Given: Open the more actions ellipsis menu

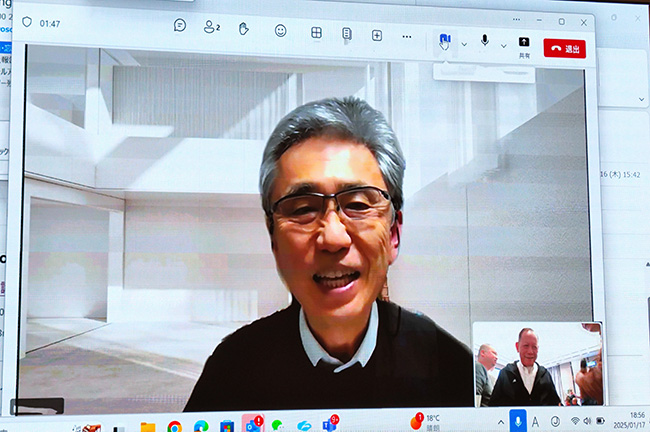Looking at the screenshot, I should tap(407, 36).
